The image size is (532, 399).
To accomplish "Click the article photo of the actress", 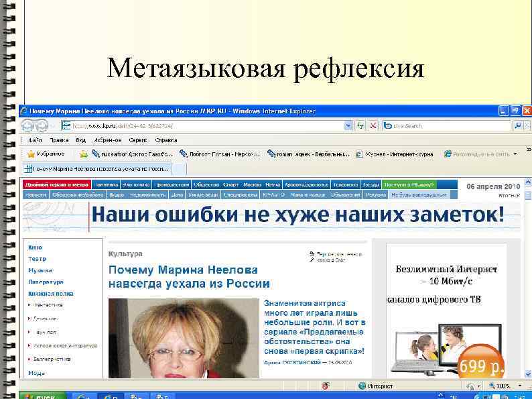I will (x=184, y=338).
